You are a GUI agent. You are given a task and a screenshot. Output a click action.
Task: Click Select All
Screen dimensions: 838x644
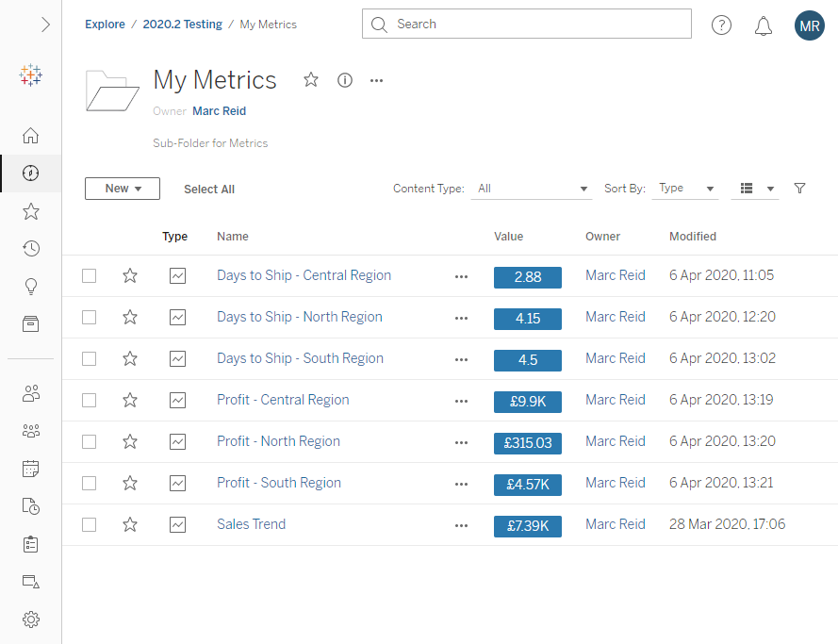(x=209, y=190)
